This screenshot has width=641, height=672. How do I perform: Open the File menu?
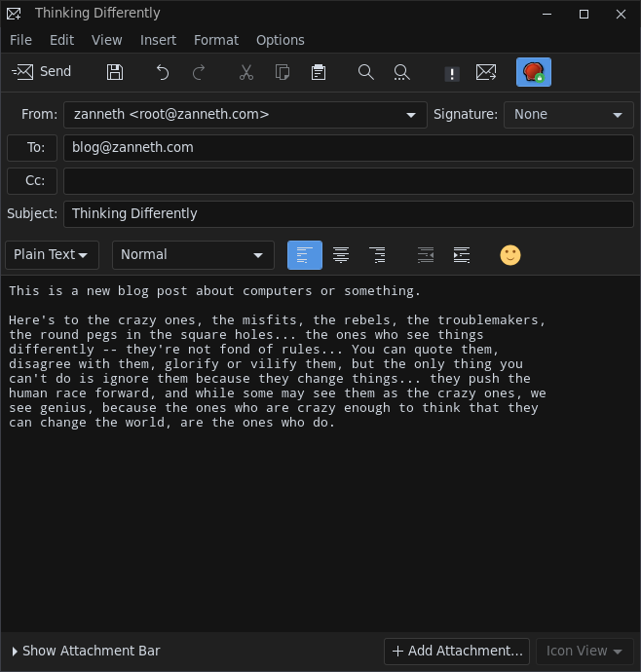coord(20,40)
